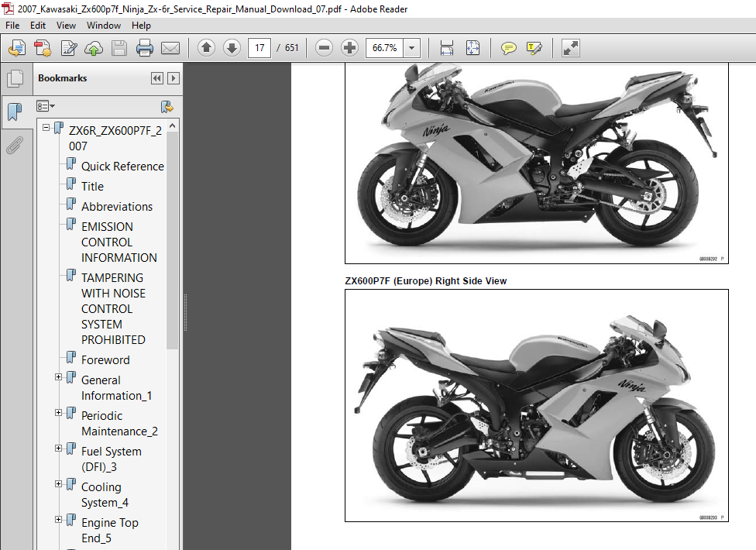This screenshot has height=550, width=756.
Task: Open the Help menu
Action: tap(141, 26)
